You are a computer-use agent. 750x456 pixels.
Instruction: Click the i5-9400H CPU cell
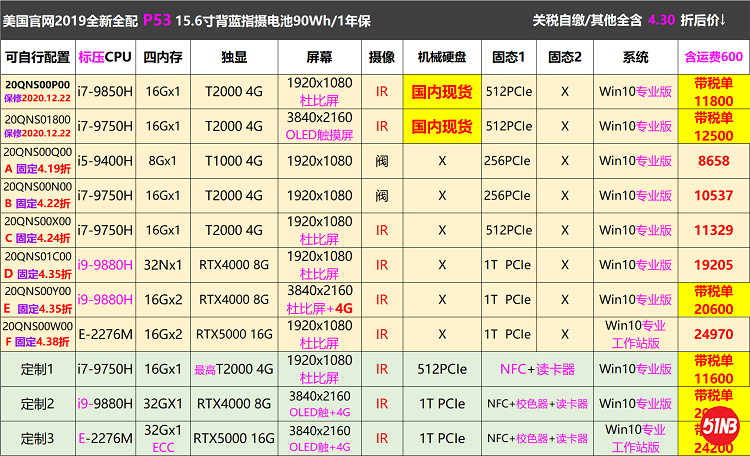pyautogui.click(x=105, y=159)
